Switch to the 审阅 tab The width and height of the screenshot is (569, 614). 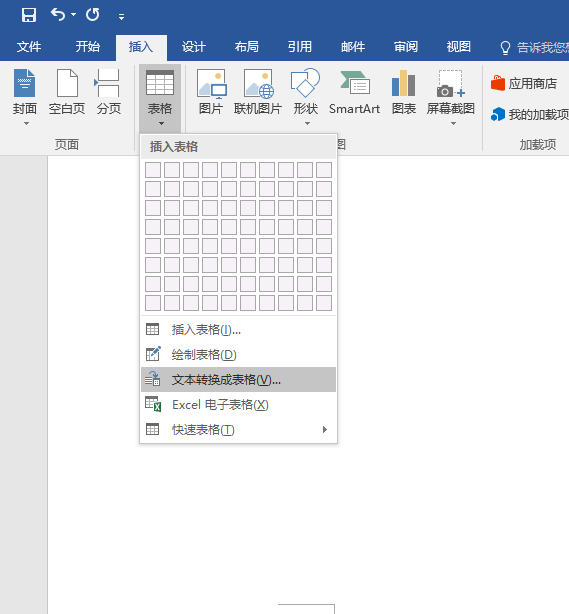click(406, 47)
